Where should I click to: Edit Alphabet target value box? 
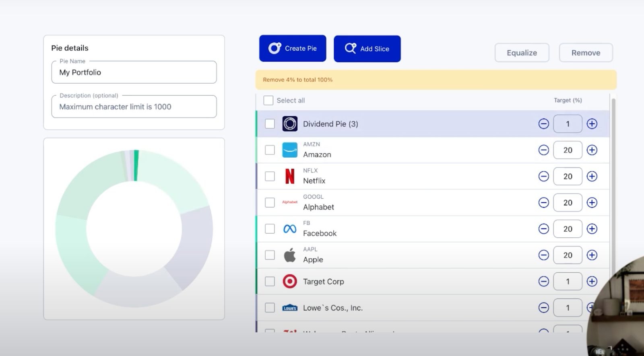(568, 202)
